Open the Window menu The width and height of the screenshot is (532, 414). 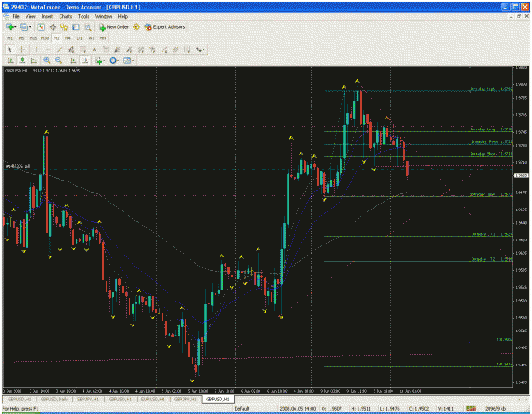click(x=103, y=17)
